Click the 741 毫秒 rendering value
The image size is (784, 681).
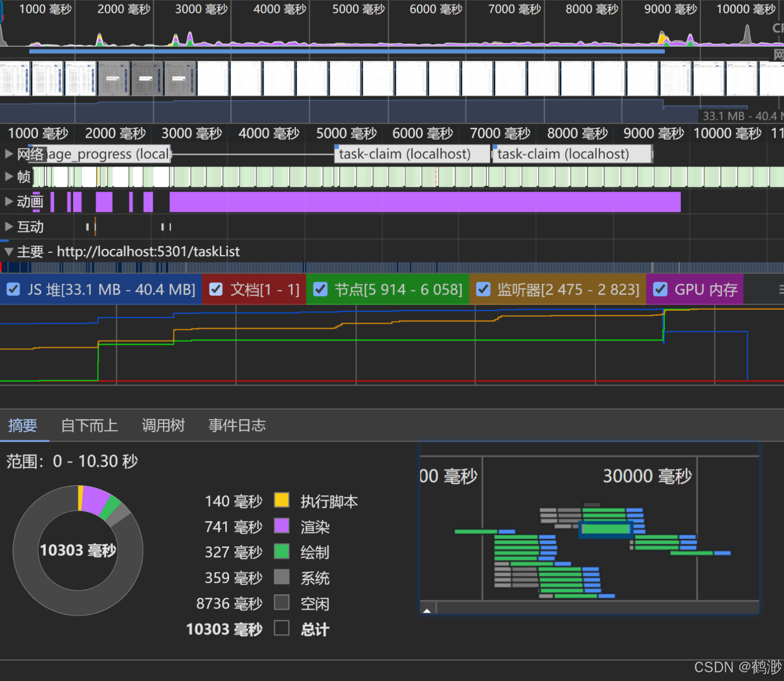tap(234, 527)
